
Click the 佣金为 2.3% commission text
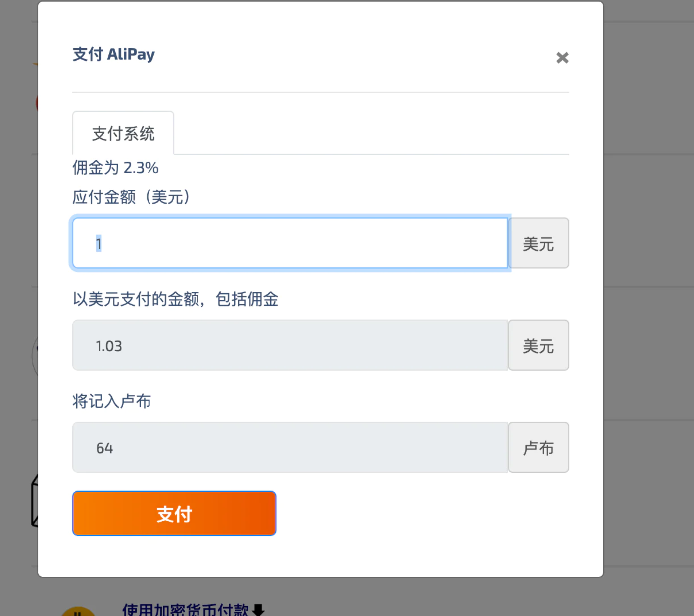point(115,168)
